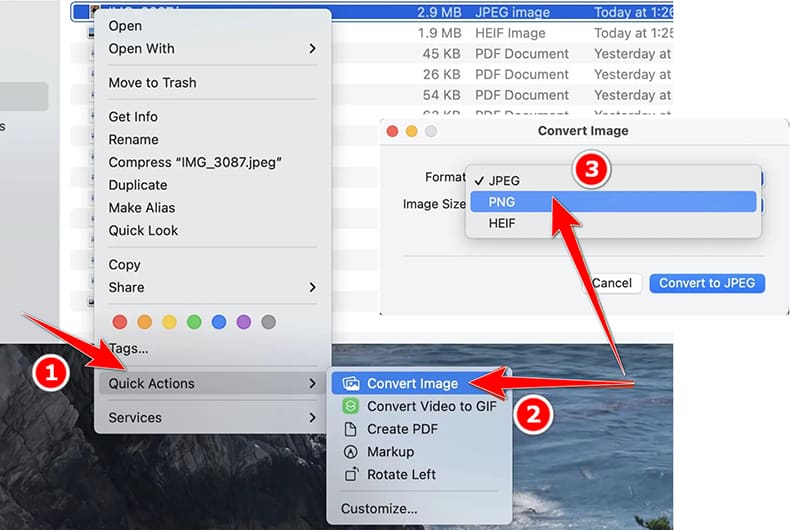Expand the Share submenu

[x=211, y=287]
